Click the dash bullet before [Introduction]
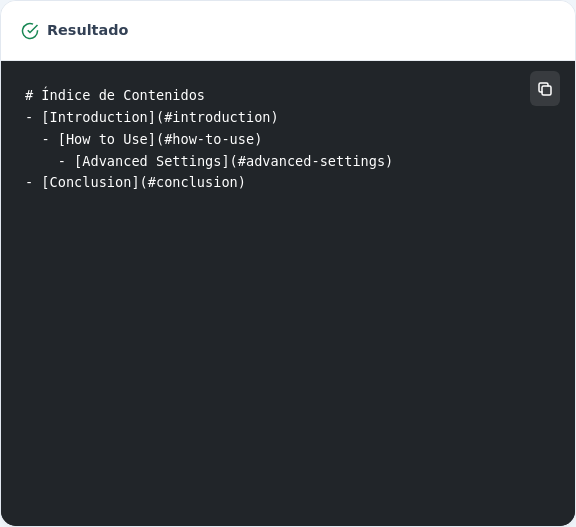This screenshot has width=576, height=527. [29, 118]
